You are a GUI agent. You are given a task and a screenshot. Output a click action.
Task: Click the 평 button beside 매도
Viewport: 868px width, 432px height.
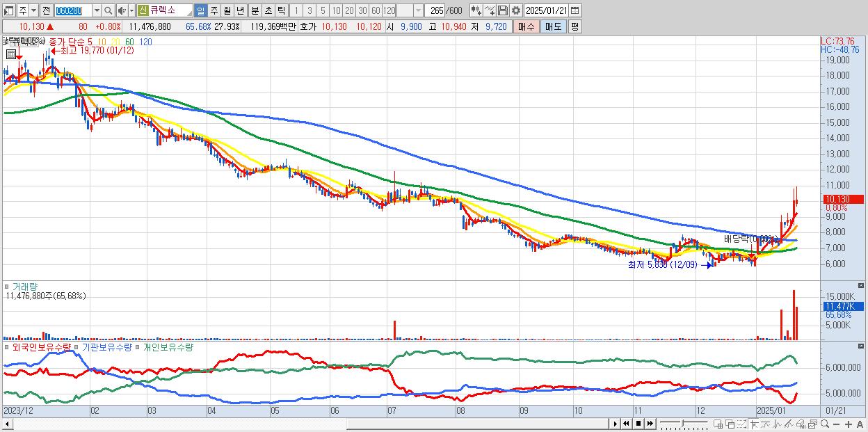(574, 26)
